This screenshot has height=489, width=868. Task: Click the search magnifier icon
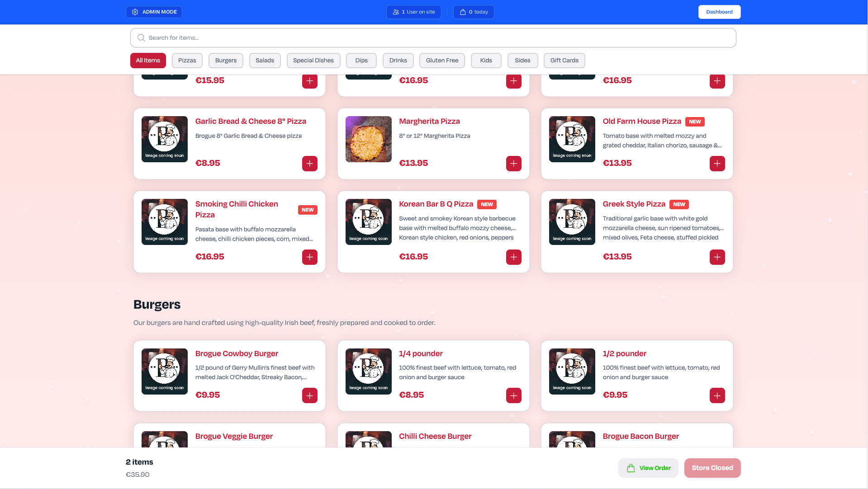141,38
